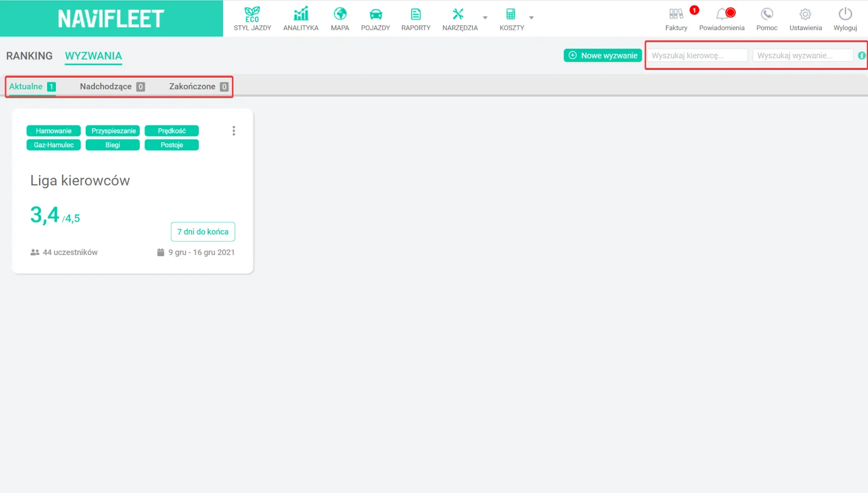Expand the Narzędzia dropdown arrow
Screen dimensions: 868x493
[x=485, y=18]
